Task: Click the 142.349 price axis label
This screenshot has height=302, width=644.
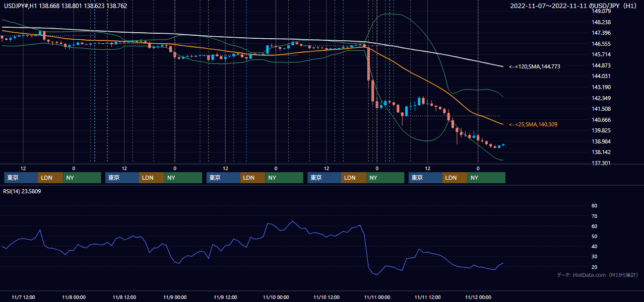Action: 601,98
